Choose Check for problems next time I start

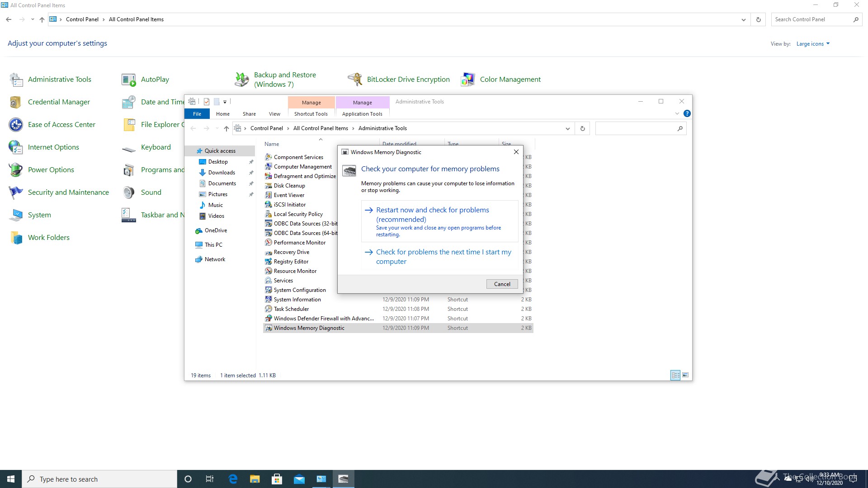click(439, 257)
